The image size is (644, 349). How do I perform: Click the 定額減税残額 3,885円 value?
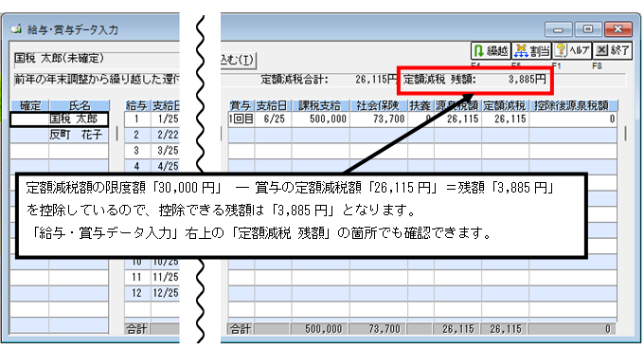[527, 79]
